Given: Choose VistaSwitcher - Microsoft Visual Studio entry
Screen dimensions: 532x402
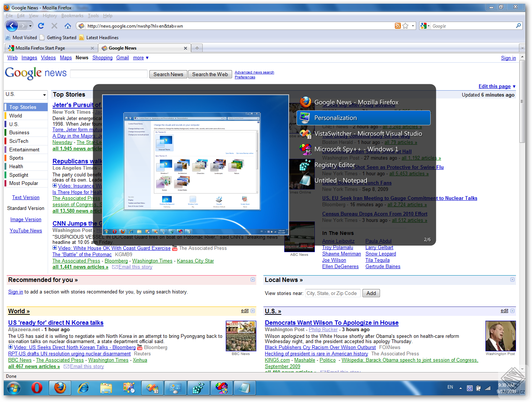Looking at the screenshot, I should [364, 134].
